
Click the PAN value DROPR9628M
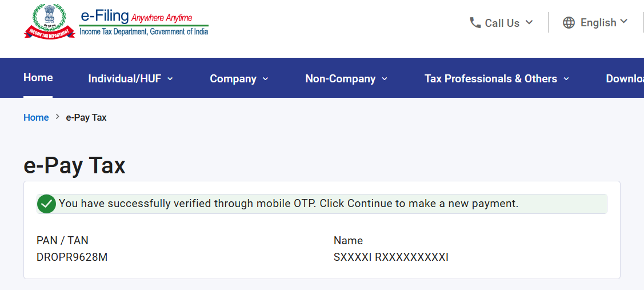tap(72, 257)
